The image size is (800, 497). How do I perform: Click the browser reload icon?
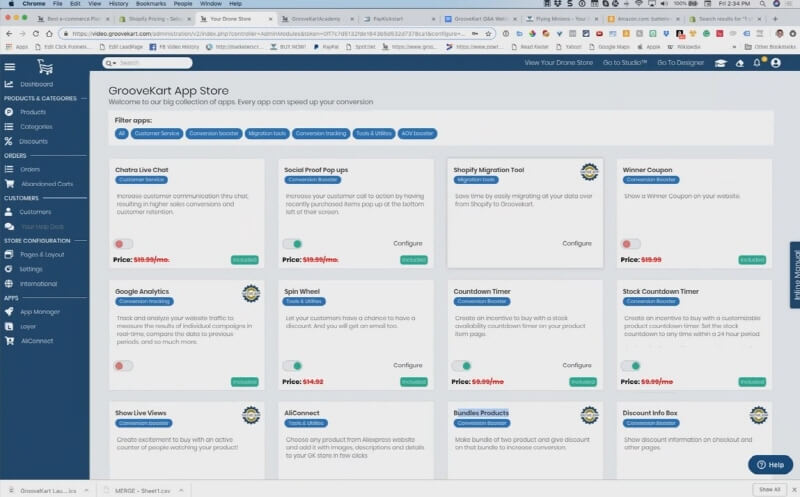(x=36, y=34)
